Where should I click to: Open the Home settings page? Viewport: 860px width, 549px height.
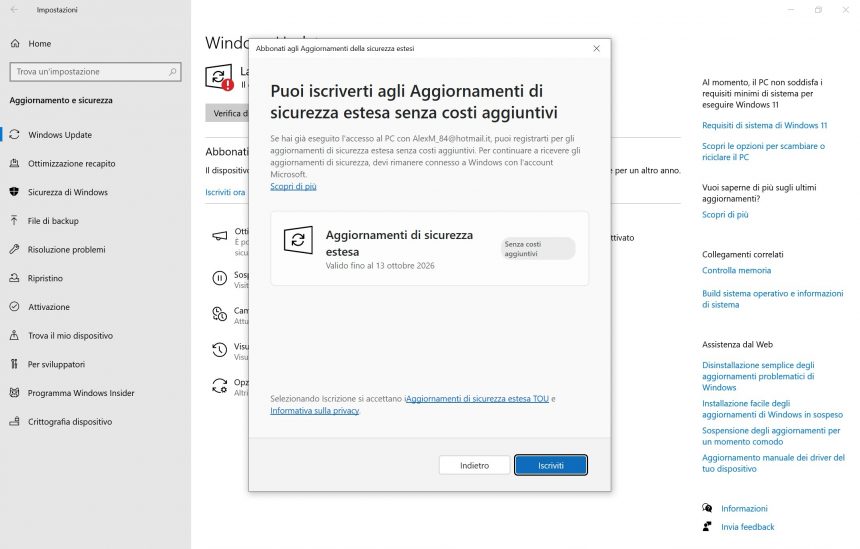(x=39, y=44)
